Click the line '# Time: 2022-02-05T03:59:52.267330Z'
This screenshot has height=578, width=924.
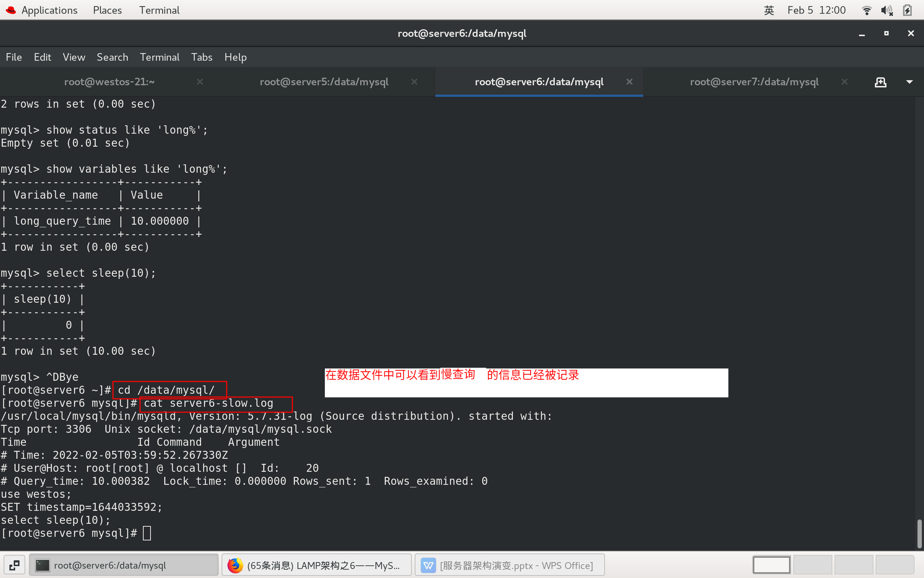(x=114, y=455)
